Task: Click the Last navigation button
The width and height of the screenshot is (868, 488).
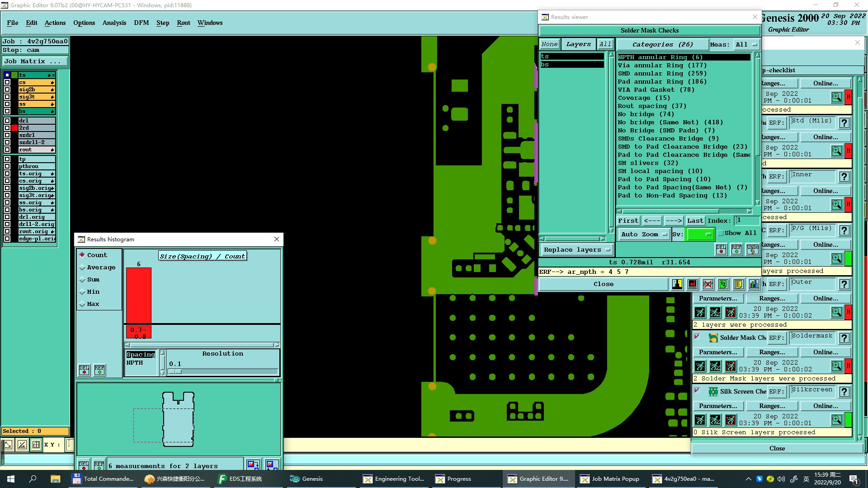Action: coord(695,221)
